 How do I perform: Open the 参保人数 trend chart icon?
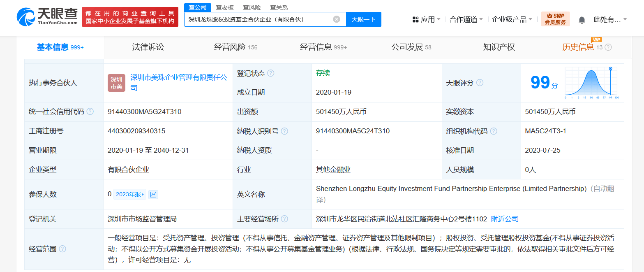153,194
